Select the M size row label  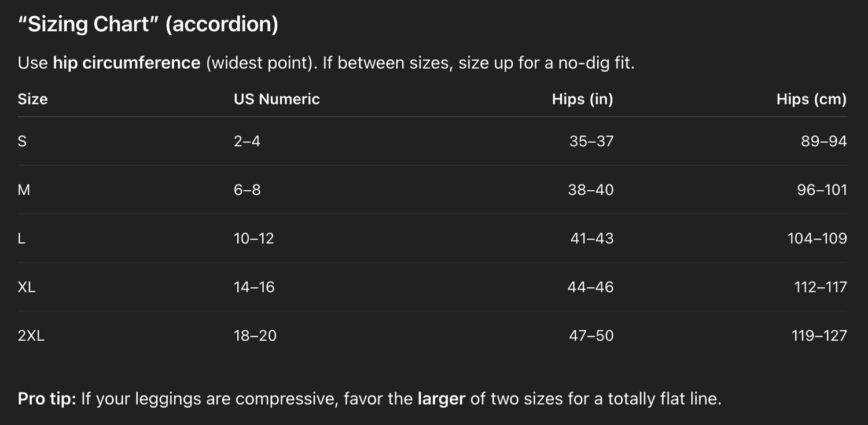coord(24,190)
